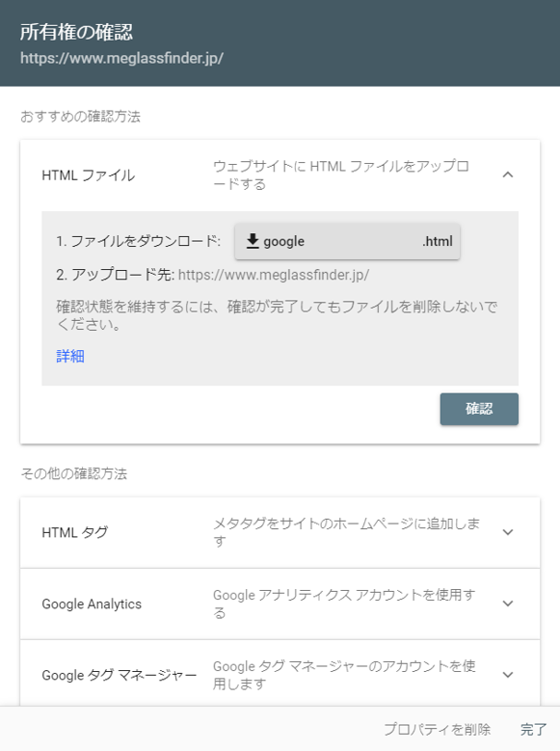This screenshot has height=751, width=560.
Task: Expand the Google タグ マネージャー chevron
Action: click(x=508, y=675)
